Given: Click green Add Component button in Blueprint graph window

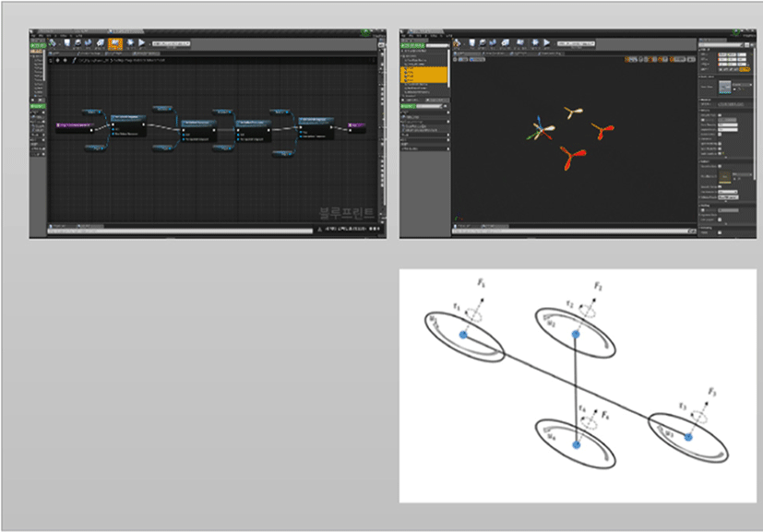Looking at the screenshot, I should [x=38, y=46].
